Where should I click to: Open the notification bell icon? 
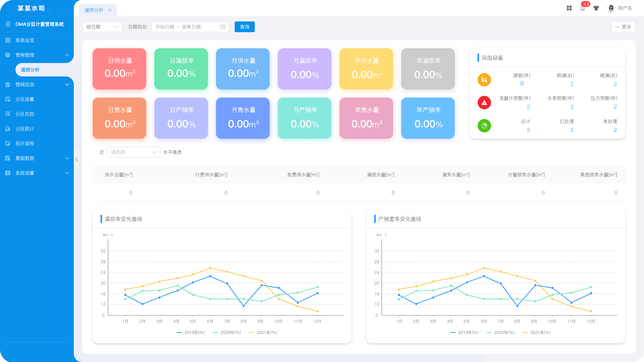[x=583, y=8]
